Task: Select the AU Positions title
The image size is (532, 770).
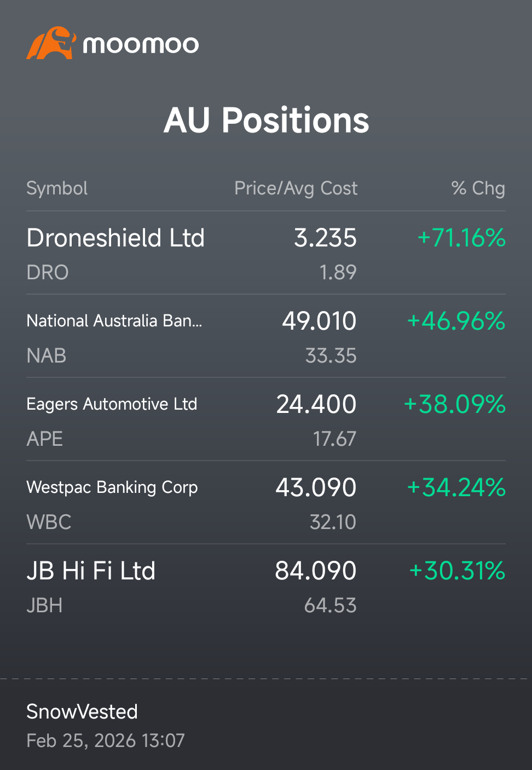Action: (x=267, y=120)
